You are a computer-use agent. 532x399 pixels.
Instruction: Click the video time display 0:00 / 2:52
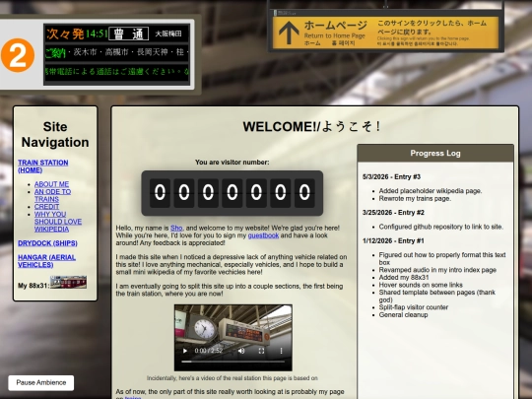pos(208,351)
